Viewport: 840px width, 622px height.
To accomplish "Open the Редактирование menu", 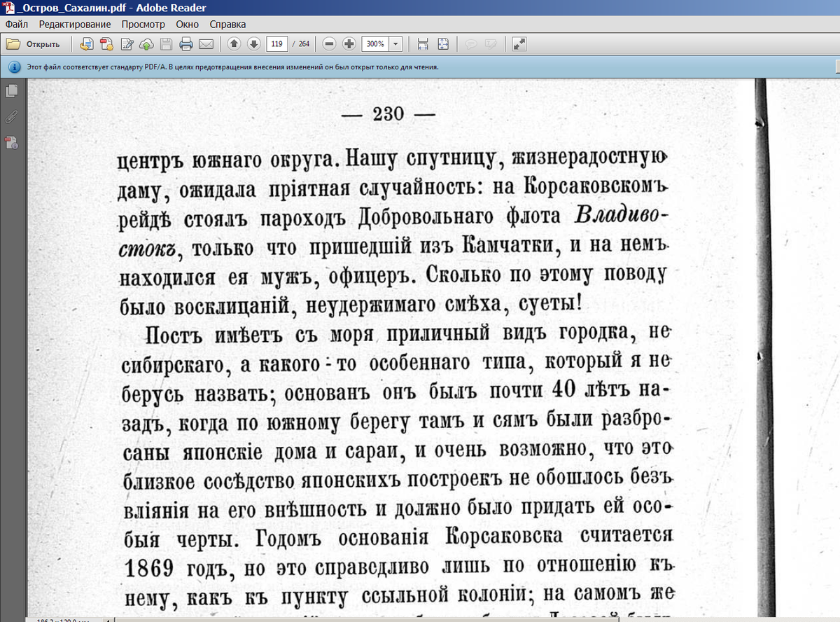I will click(74, 24).
